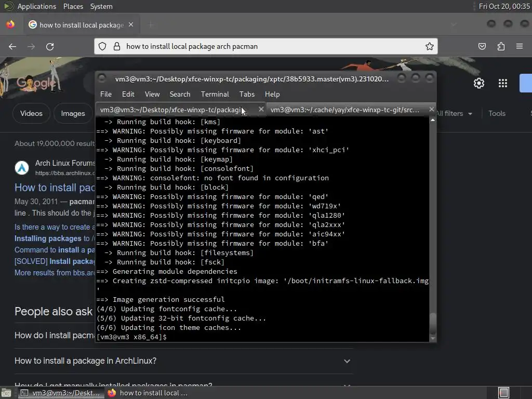Click the Arch Linux Forums favicon
This screenshot has width=532, height=399.
pyautogui.click(x=22, y=168)
